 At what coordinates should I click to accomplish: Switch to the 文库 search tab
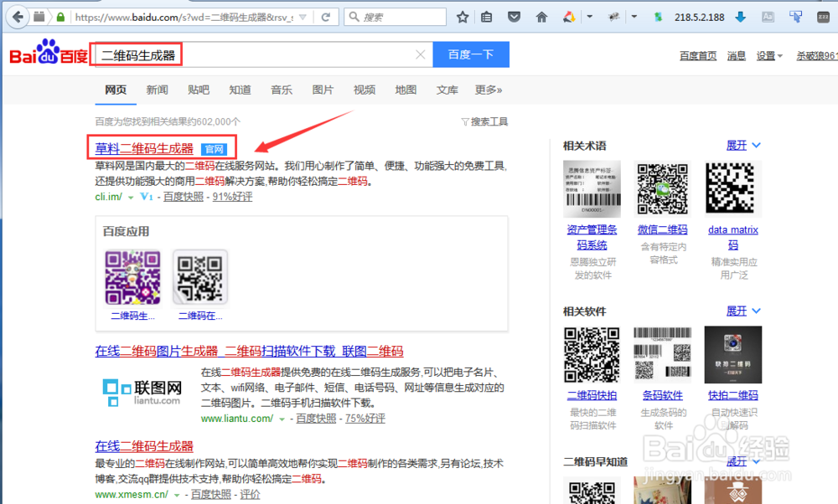447,90
